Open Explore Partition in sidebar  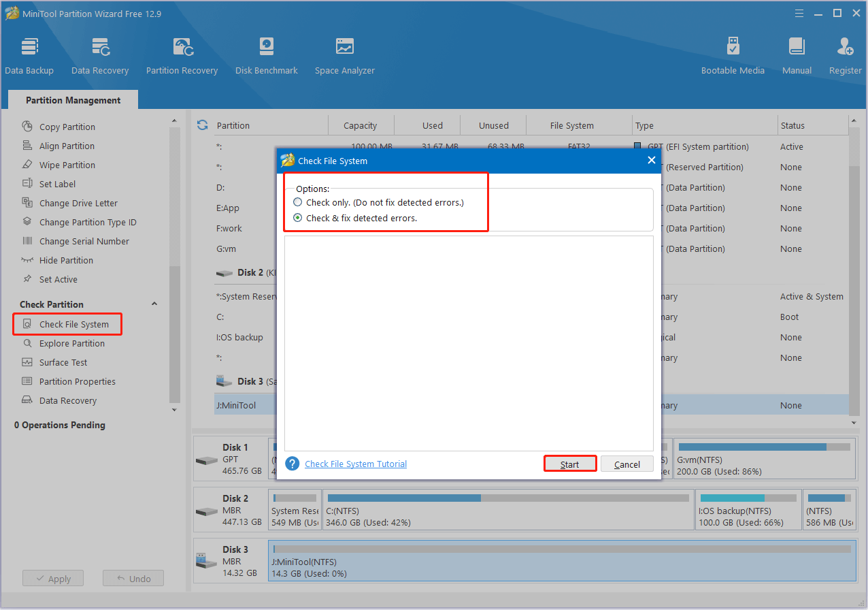72,343
